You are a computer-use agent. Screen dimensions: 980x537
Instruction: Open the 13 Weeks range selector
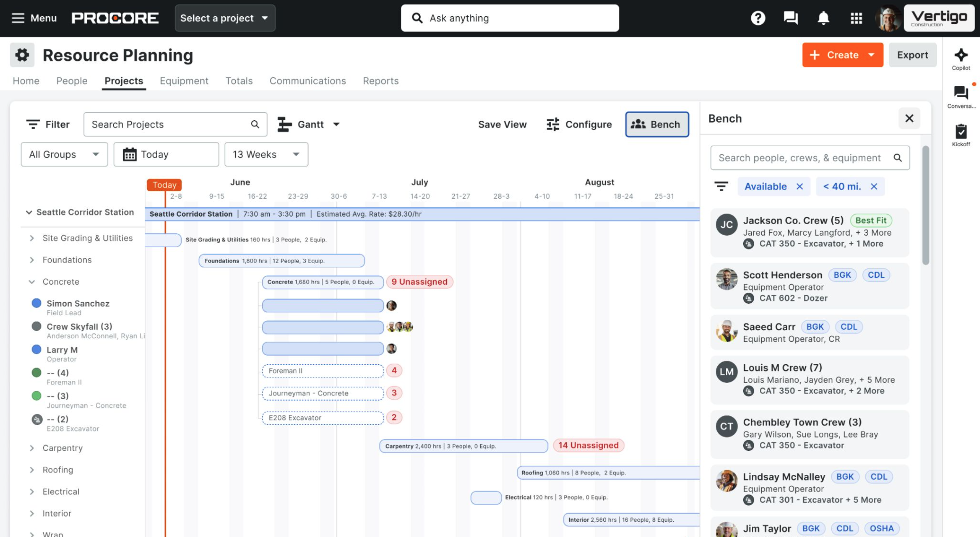point(266,155)
